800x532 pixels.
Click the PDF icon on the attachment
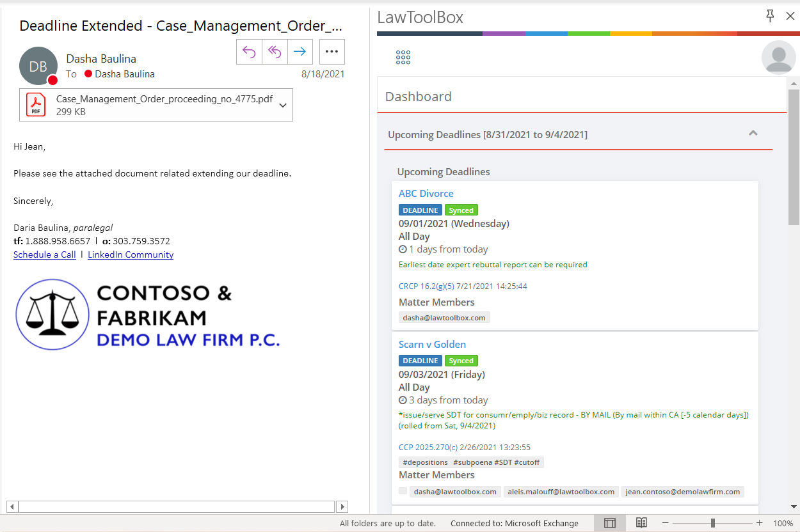click(x=35, y=104)
